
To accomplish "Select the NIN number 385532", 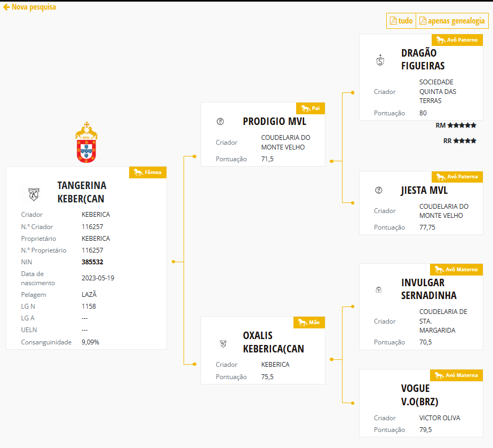I will [x=92, y=262].
